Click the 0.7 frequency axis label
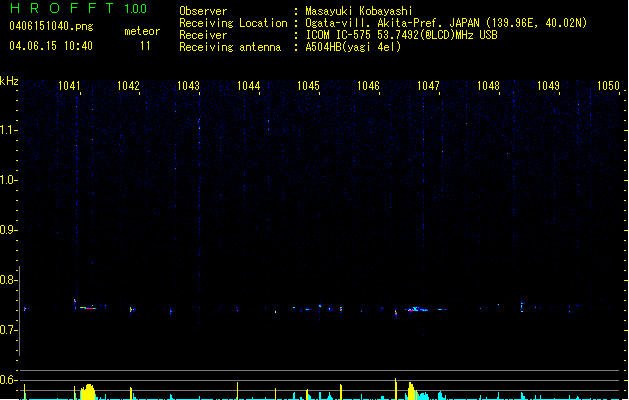629x400 pixels. (x=8, y=330)
